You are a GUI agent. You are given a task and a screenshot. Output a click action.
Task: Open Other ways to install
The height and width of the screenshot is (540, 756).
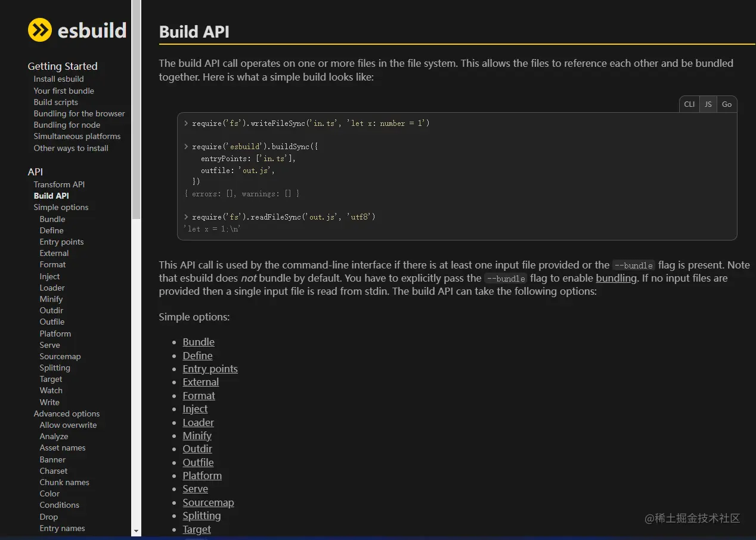pos(71,148)
